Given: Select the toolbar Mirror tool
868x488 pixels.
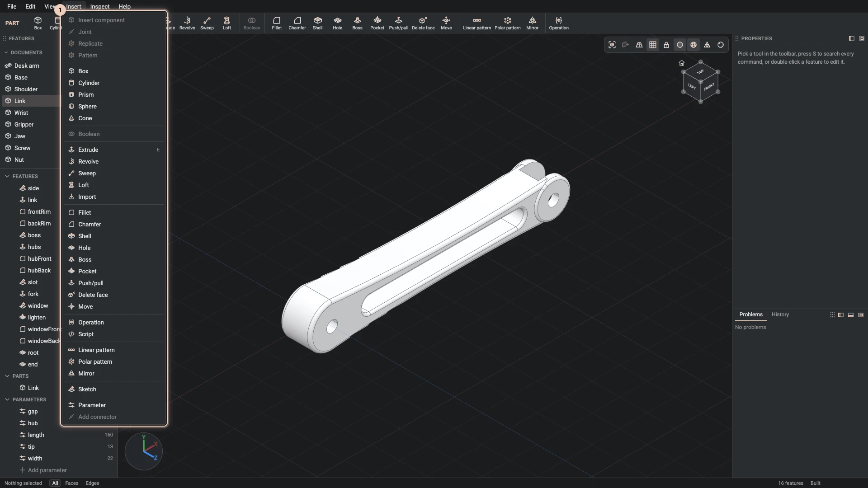Looking at the screenshot, I should click(x=533, y=23).
